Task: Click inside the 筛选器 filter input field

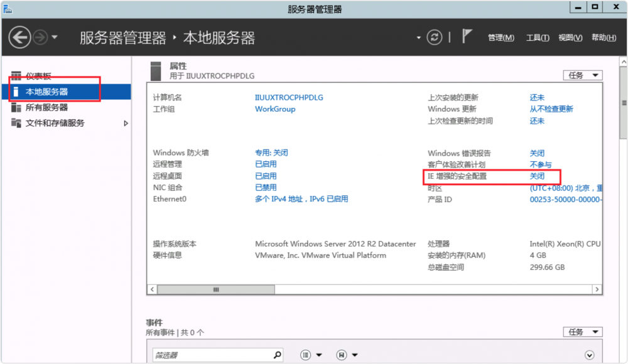Action: [210, 355]
